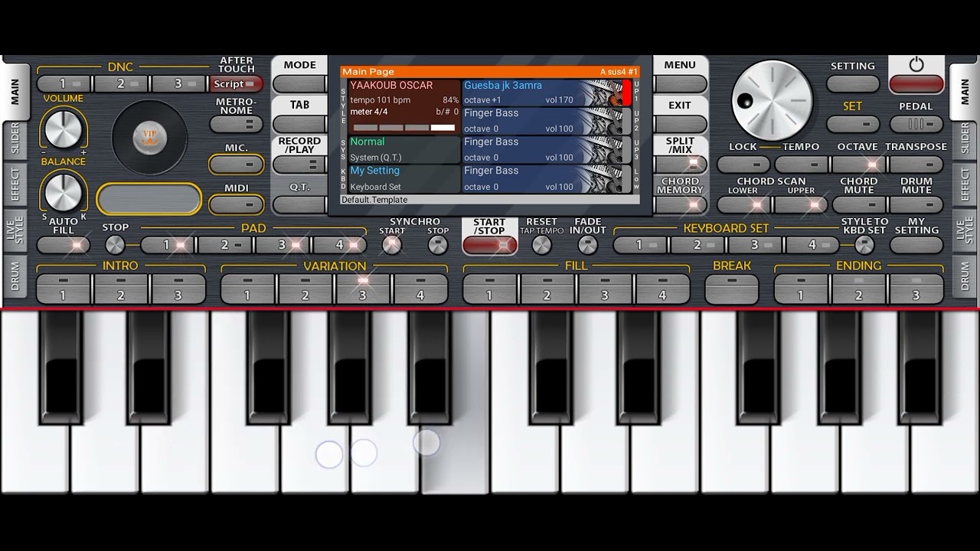
Task: Select Variation 3
Action: click(x=363, y=289)
